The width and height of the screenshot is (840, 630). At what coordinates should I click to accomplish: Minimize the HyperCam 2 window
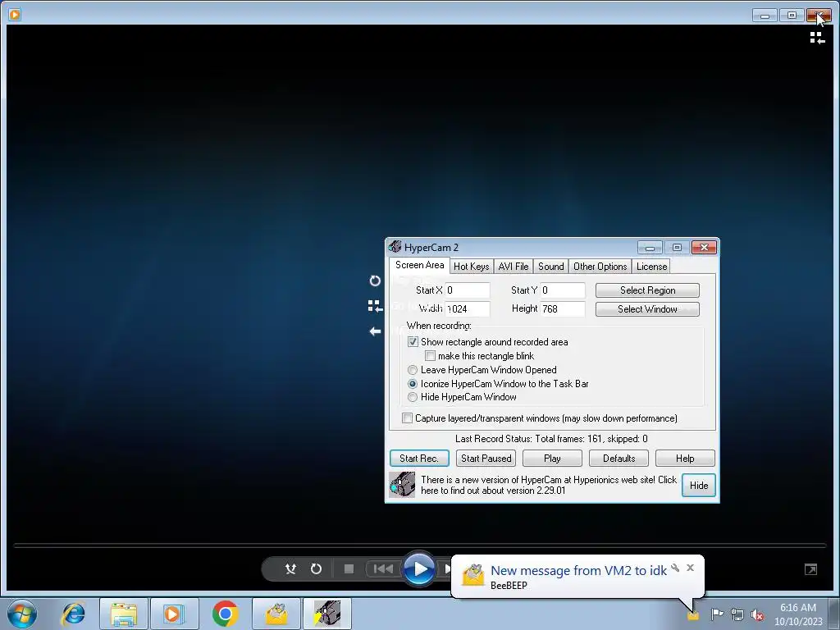pos(650,248)
